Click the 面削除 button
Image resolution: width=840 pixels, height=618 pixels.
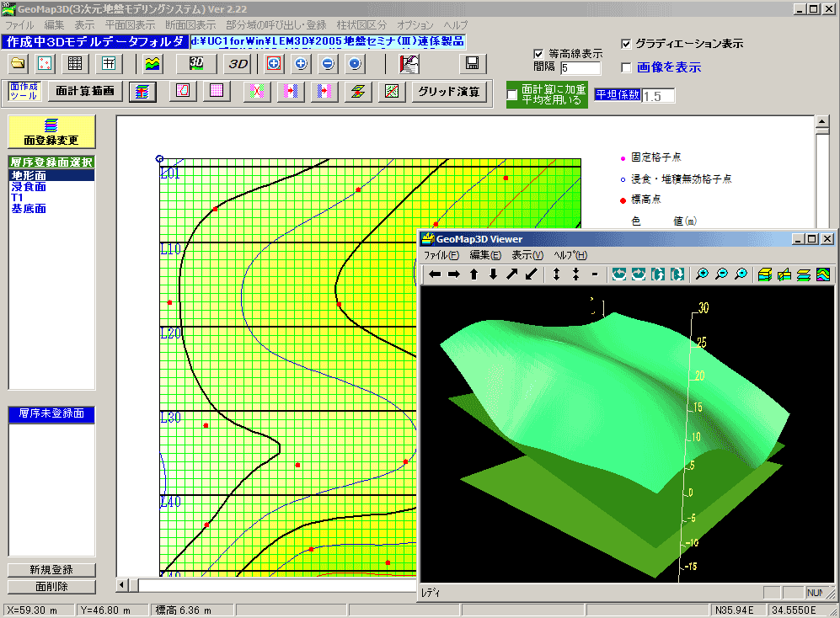click(51, 587)
